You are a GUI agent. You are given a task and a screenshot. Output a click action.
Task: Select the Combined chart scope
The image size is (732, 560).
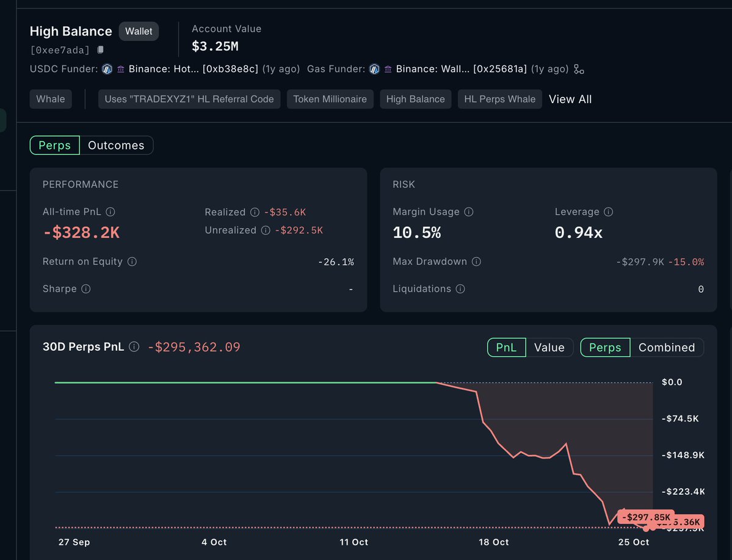(667, 347)
